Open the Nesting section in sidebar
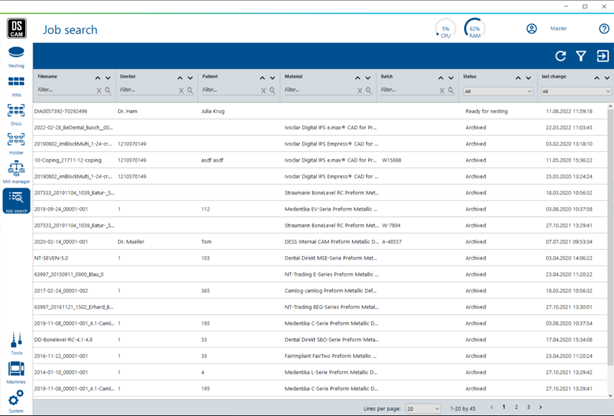The image size is (614, 416). (16, 55)
